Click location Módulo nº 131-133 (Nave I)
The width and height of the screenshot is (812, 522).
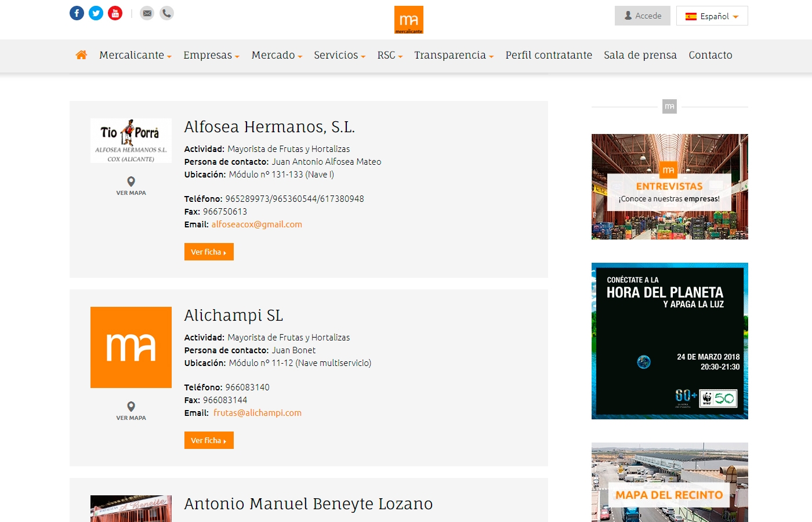tap(281, 175)
